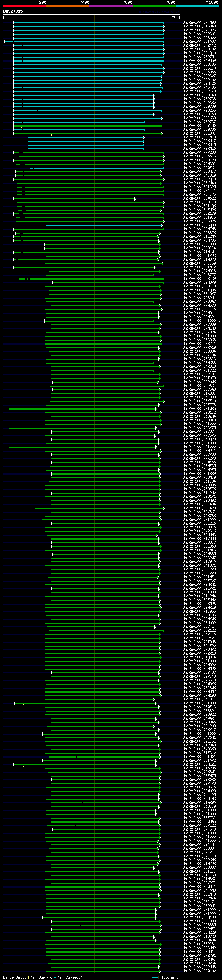Screen dimensions: 222x980
Task: Select the UniRef100_A7P2U8 entry
Action: tap(199, 152)
